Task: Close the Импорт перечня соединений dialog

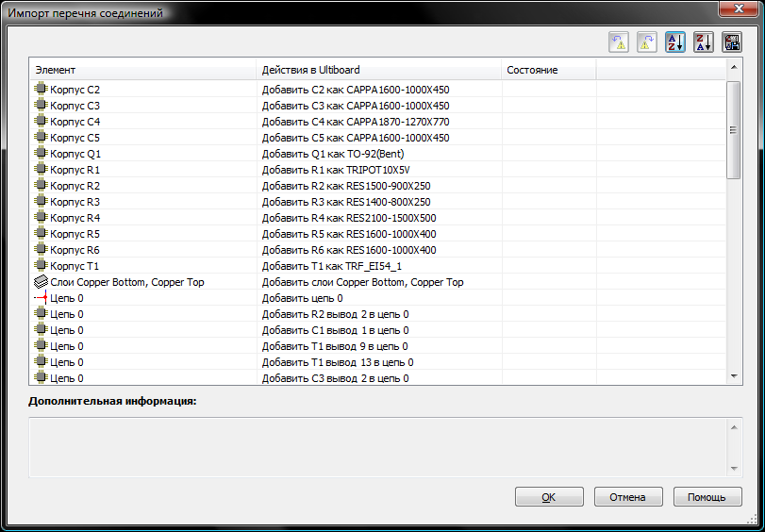Action: pos(739,8)
